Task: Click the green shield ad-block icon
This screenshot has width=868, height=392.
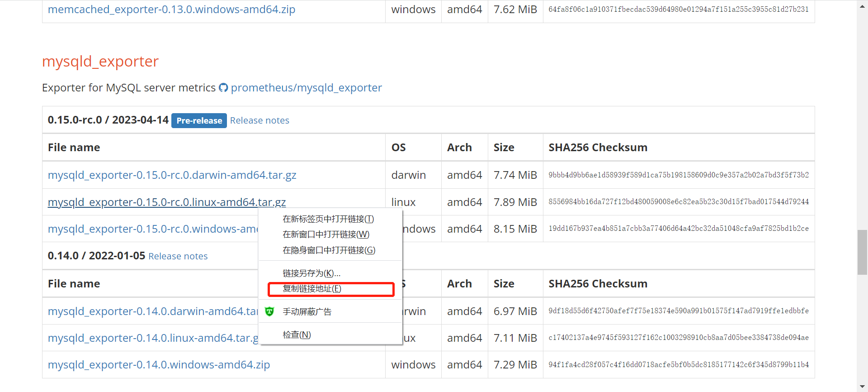Action: point(269,311)
